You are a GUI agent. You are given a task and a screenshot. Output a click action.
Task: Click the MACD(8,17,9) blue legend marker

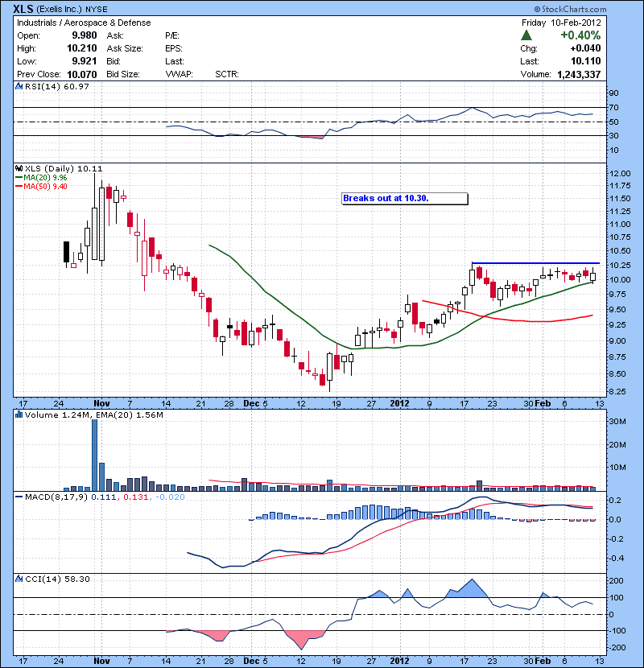(x=19, y=497)
